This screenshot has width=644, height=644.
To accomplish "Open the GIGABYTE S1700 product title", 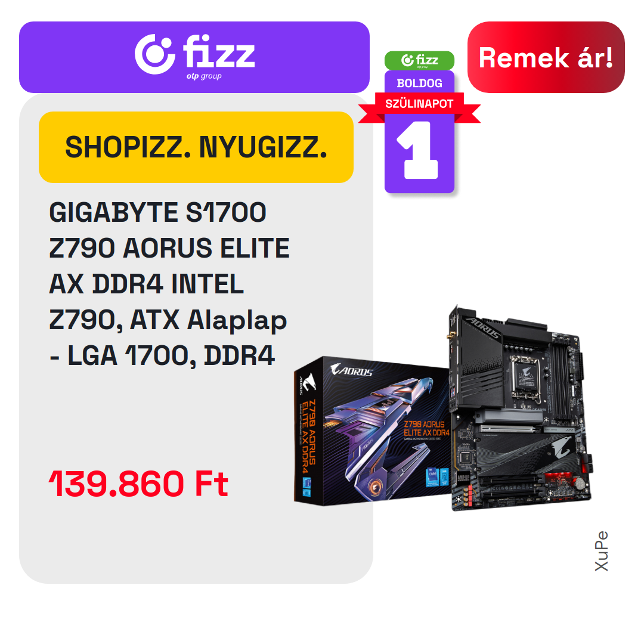I will [x=157, y=212].
